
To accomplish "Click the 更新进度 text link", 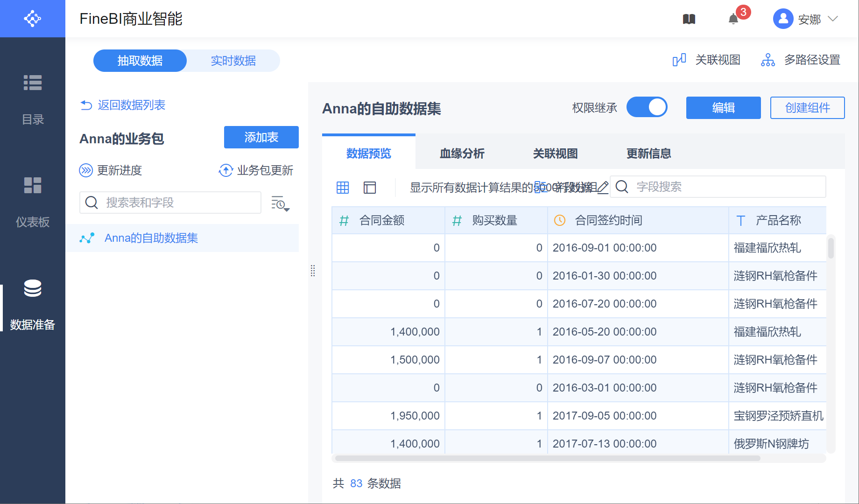I will click(x=120, y=170).
